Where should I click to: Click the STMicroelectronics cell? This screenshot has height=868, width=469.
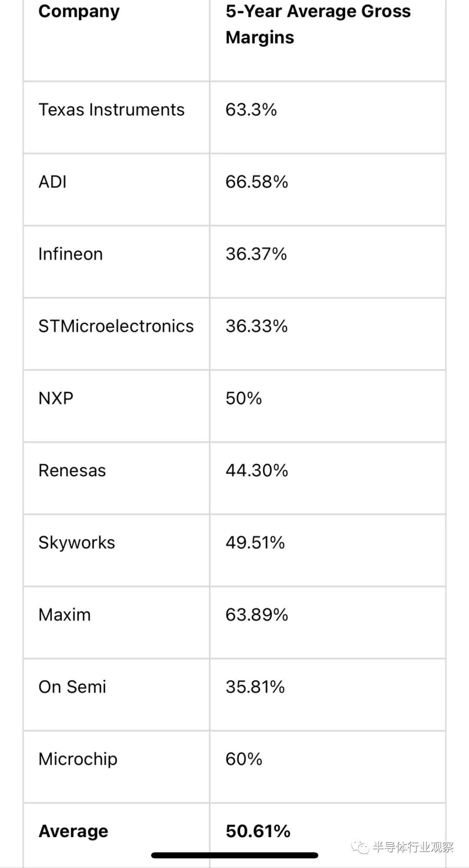(116, 326)
